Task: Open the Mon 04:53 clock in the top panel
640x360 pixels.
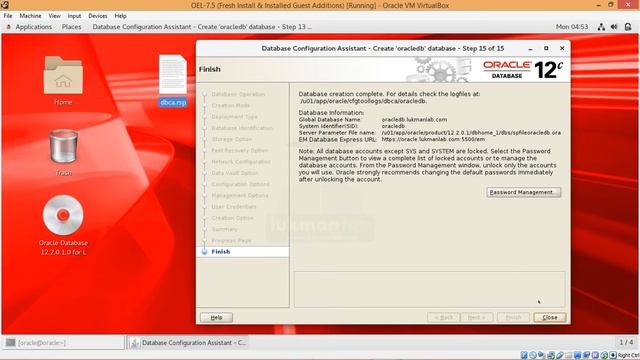Action: (572, 27)
